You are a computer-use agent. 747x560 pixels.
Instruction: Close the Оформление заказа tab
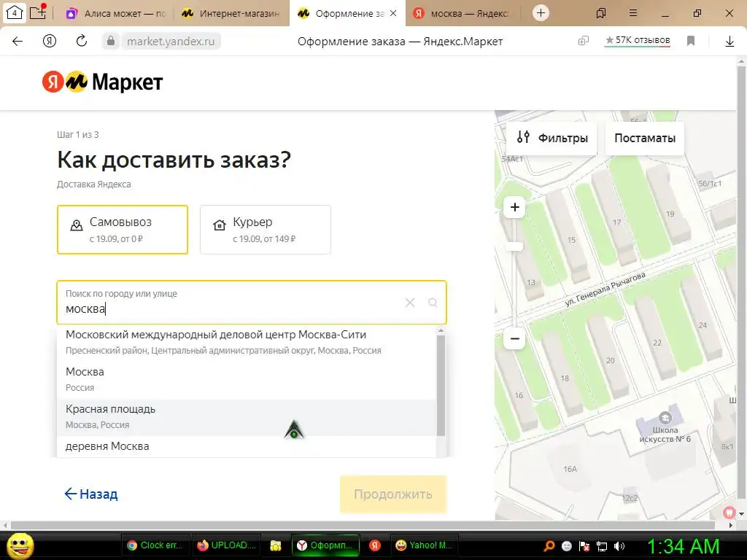393,13
